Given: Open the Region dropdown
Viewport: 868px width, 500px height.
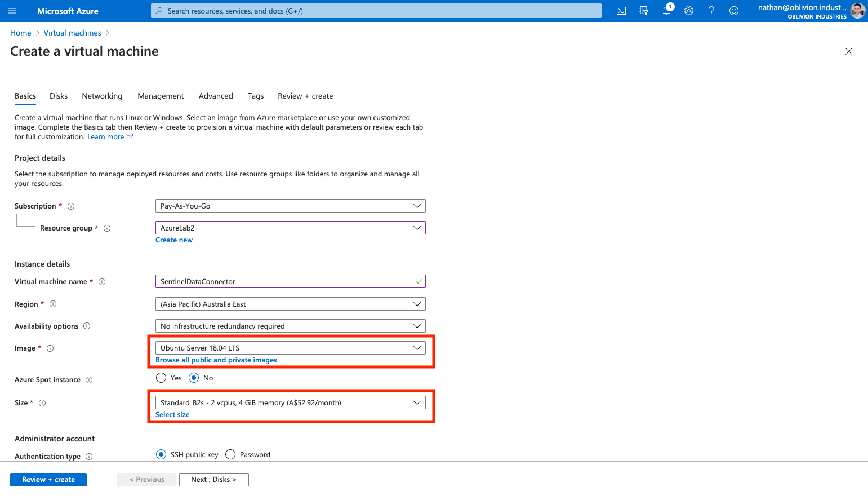Looking at the screenshot, I should (290, 304).
